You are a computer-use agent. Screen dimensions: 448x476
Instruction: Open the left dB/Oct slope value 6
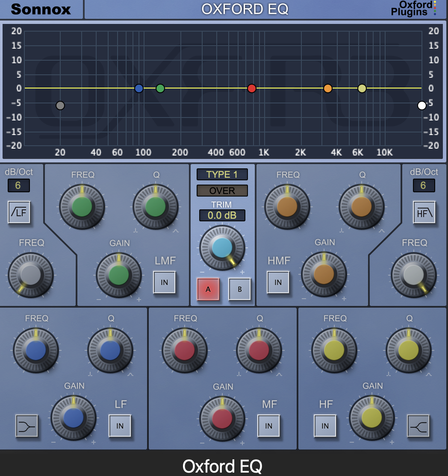[x=18, y=185]
